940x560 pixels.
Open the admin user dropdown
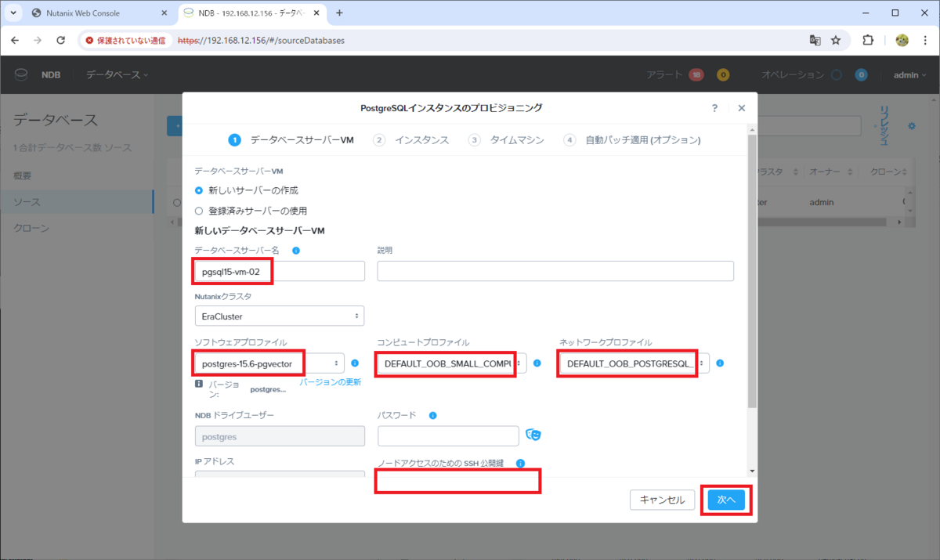(910, 74)
